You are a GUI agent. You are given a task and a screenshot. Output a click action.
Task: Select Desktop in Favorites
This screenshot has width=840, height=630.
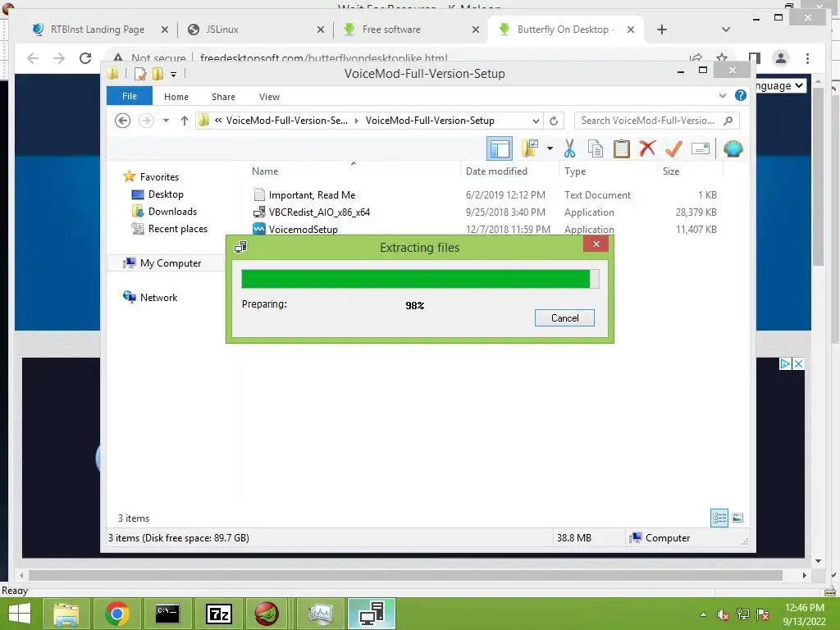pyautogui.click(x=166, y=194)
